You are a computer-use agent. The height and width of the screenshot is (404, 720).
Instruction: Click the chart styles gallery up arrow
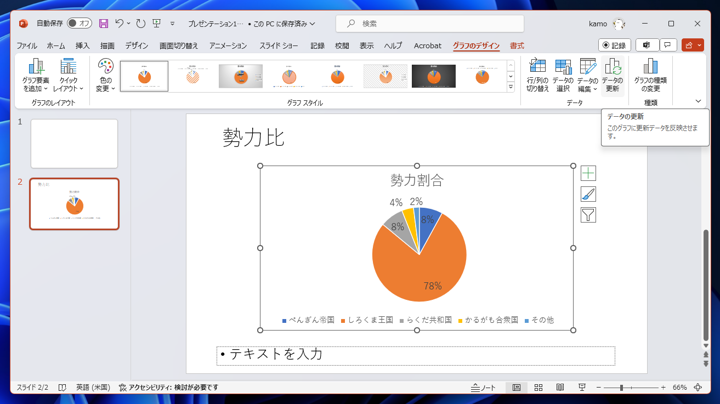[511, 65]
